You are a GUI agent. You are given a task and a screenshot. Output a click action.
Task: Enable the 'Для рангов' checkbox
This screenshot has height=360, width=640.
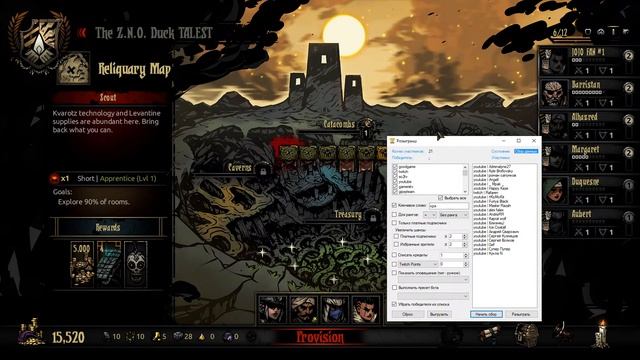click(394, 214)
